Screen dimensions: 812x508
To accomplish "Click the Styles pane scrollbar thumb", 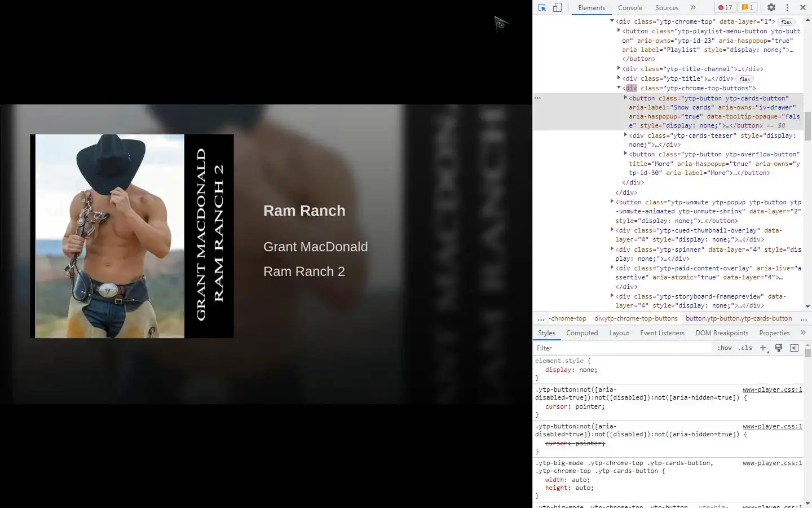I will coord(807,353).
